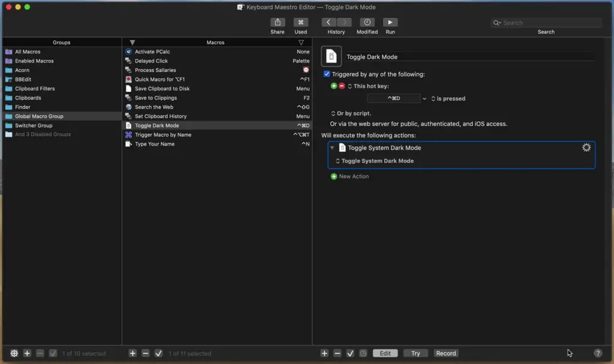Click the Search field

click(x=546, y=23)
